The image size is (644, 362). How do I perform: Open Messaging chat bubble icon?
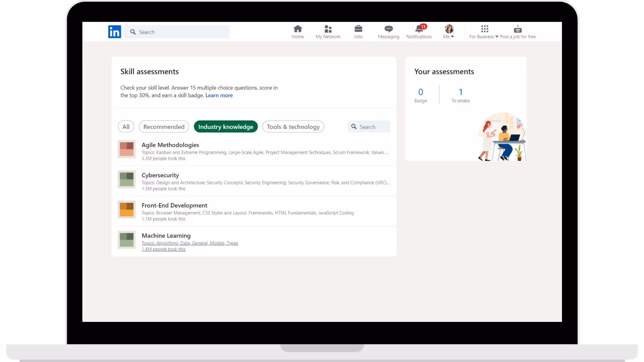pos(388,29)
